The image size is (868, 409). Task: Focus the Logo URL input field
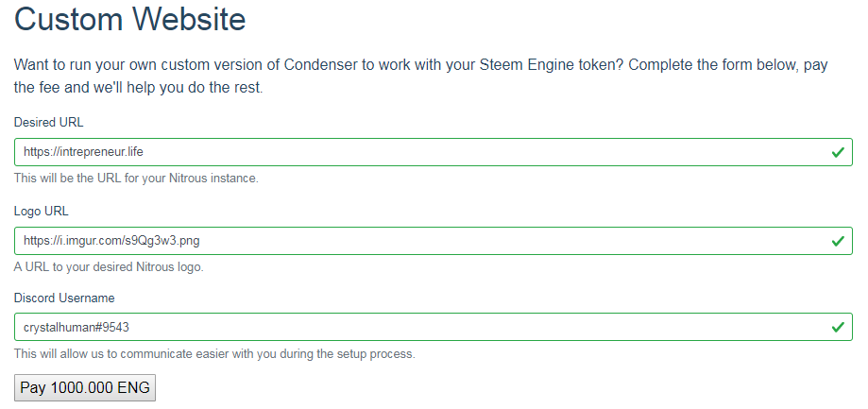[x=472, y=241]
